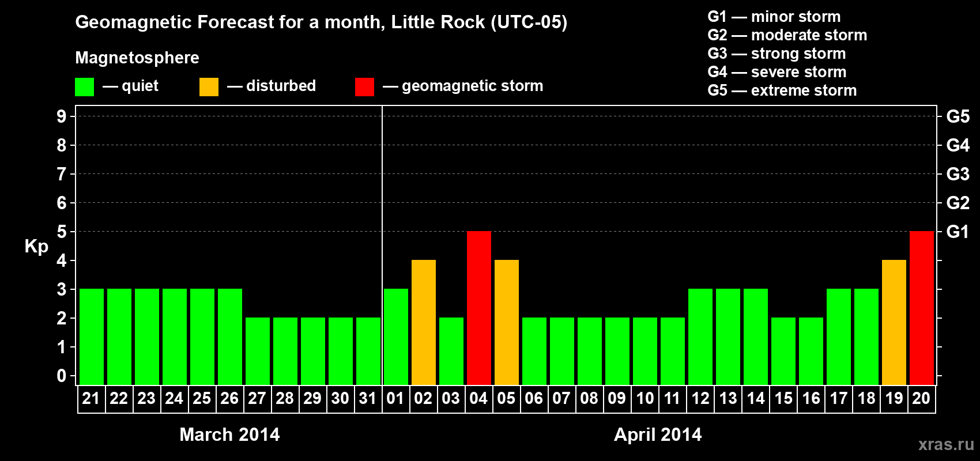
Task: Select the green bar for April 01
Action: (x=396, y=337)
